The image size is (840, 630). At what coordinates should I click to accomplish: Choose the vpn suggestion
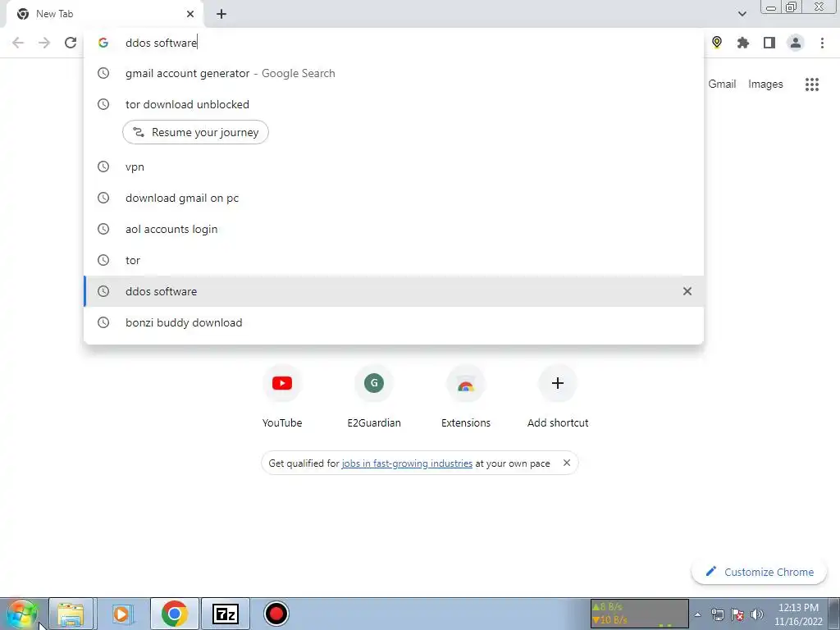tap(394, 167)
